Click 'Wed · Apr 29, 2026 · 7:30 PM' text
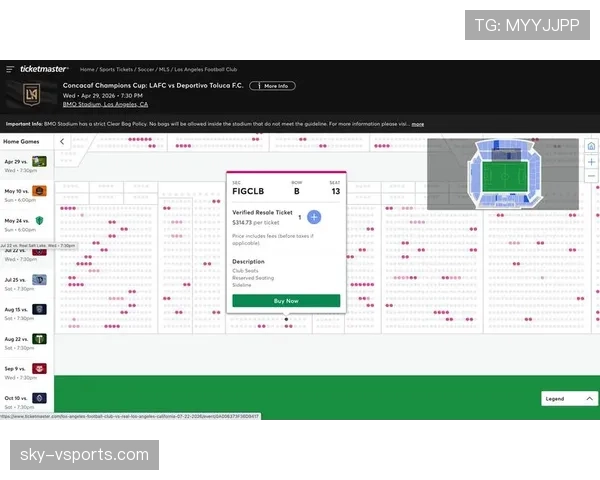Screen dimensions: 600x480 (103, 96)
